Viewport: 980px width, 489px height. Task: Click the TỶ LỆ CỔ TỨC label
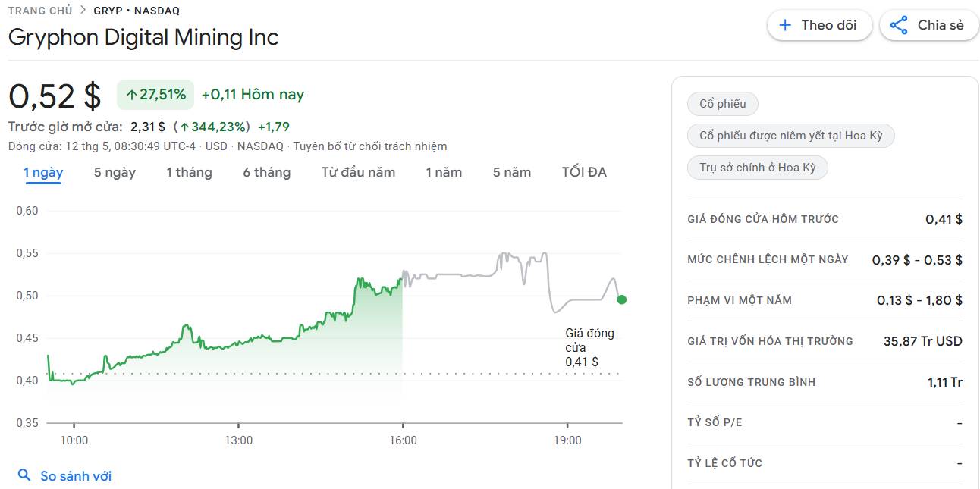pyautogui.click(x=724, y=463)
